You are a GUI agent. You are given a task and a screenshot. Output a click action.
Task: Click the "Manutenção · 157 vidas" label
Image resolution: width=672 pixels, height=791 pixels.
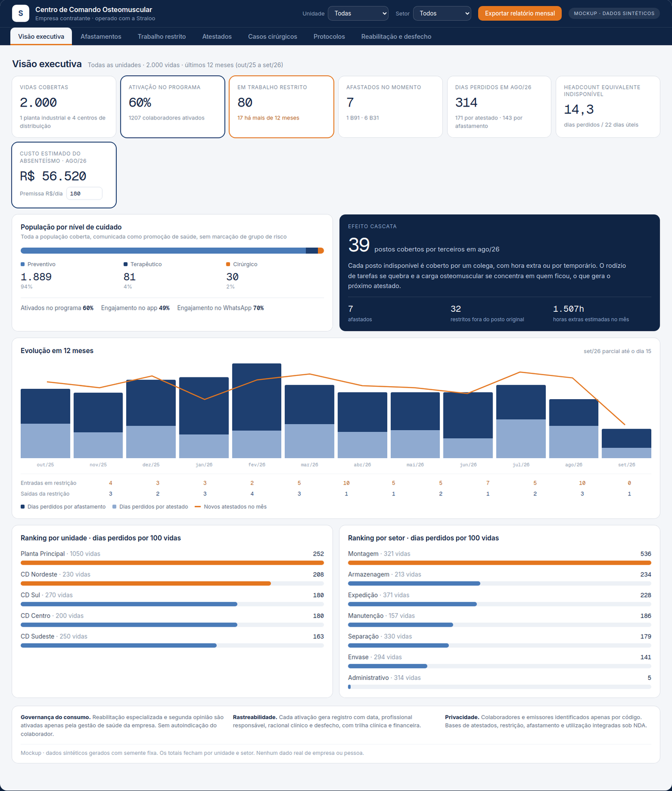pos(381,616)
